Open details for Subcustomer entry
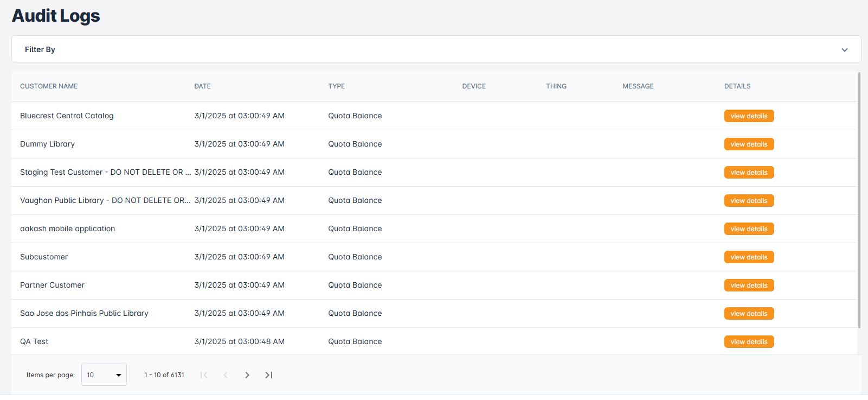Image resolution: width=868 pixels, height=400 pixels. (749, 257)
